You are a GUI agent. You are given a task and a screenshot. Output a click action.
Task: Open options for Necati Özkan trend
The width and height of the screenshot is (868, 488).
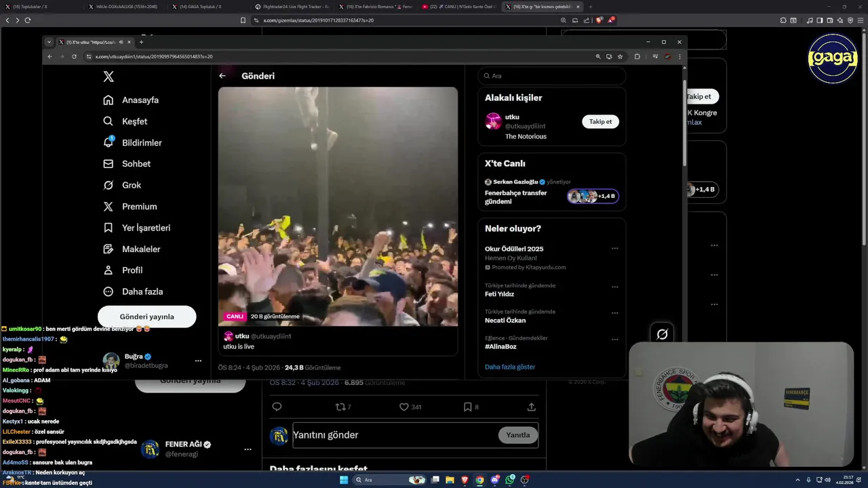click(614, 313)
